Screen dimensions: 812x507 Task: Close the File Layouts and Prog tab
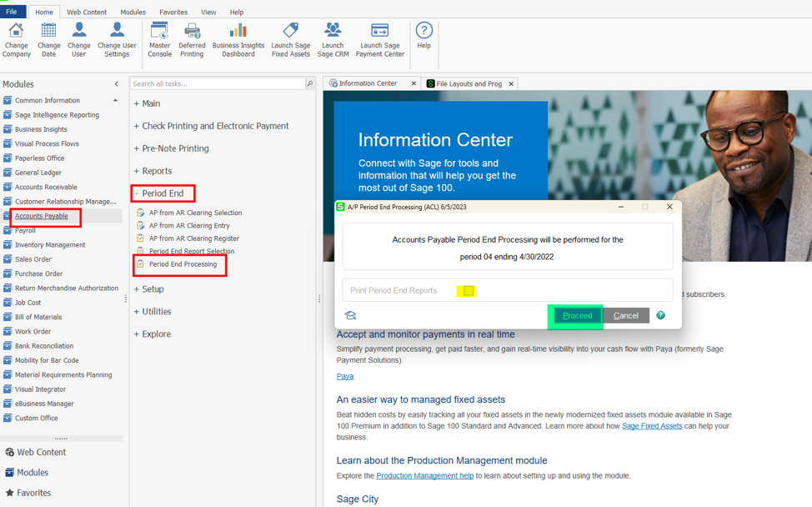point(511,84)
